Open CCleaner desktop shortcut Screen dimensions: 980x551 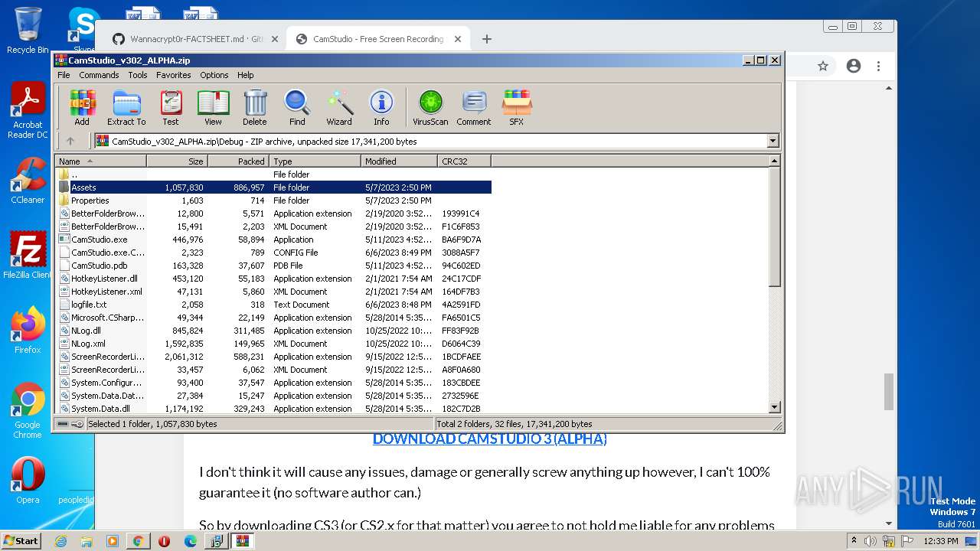[x=28, y=181]
